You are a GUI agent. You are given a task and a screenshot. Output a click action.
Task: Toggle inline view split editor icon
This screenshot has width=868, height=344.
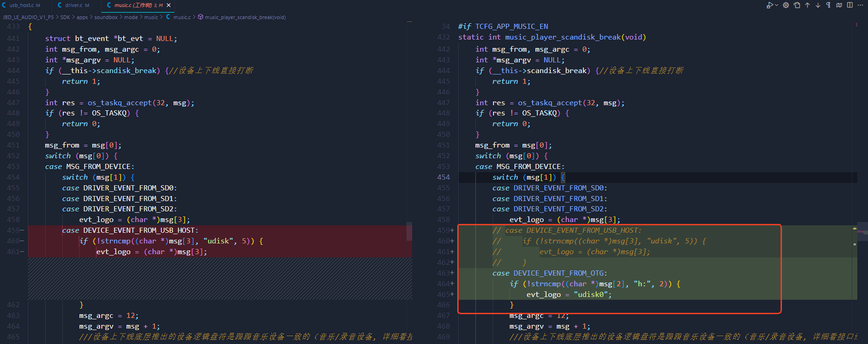pos(850,5)
